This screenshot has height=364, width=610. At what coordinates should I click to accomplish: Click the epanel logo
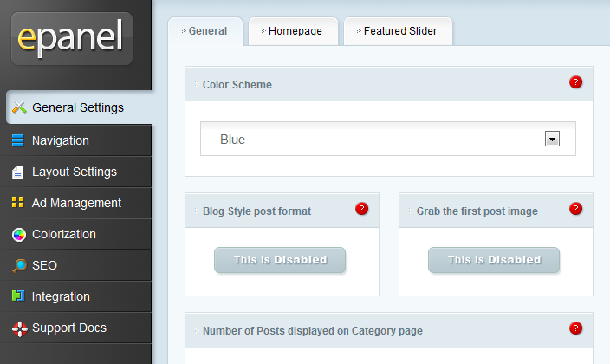pyautogui.click(x=72, y=38)
